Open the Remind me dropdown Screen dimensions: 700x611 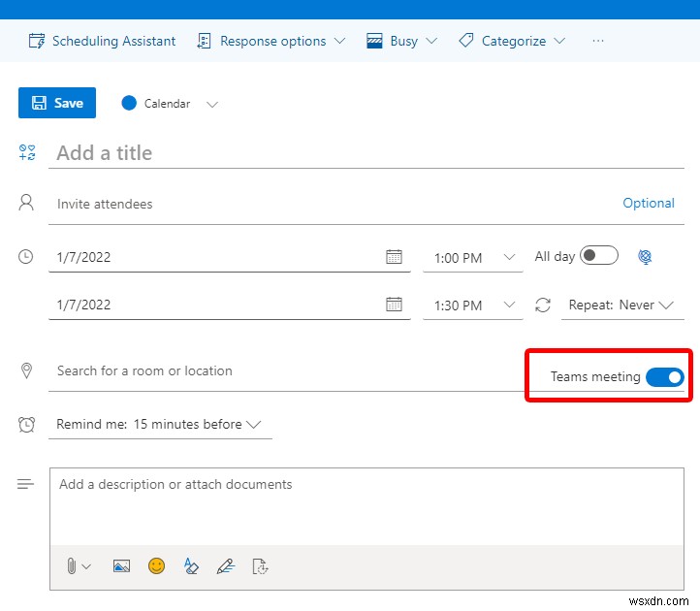point(160,425)
